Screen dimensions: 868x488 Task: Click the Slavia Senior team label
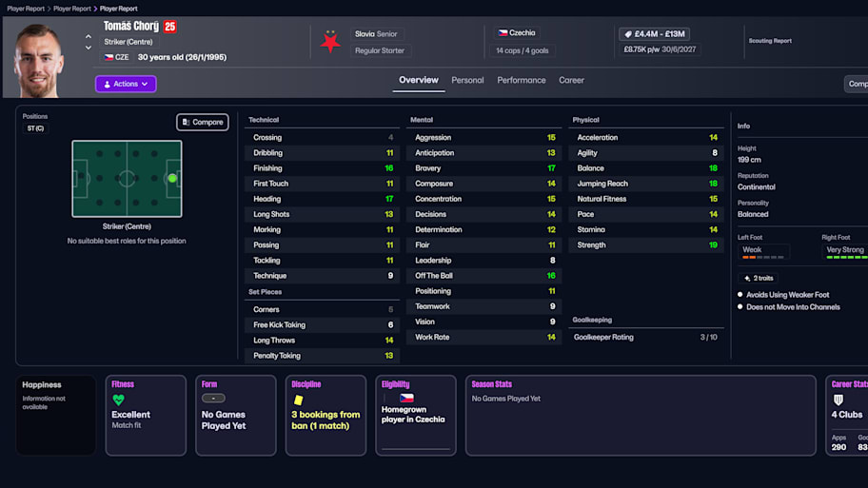[x=376, y=33]
